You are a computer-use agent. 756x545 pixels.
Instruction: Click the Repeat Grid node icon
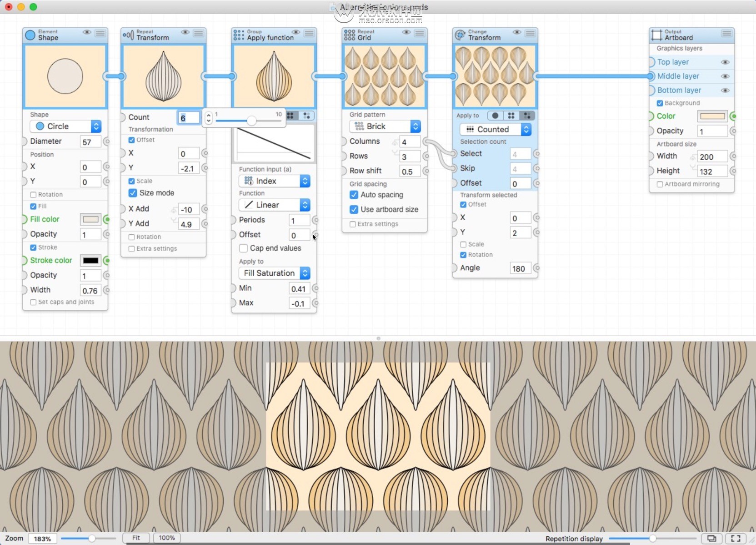click(350, 35)
